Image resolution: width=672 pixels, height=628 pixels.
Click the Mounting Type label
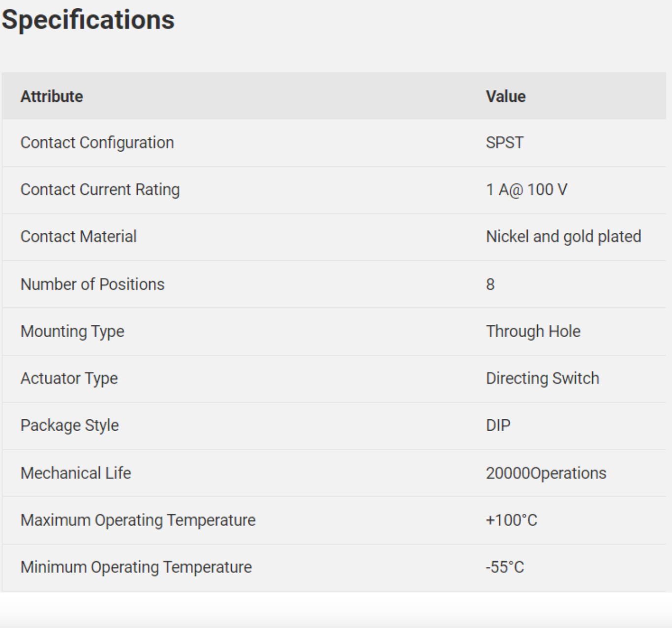coord(72,332)
